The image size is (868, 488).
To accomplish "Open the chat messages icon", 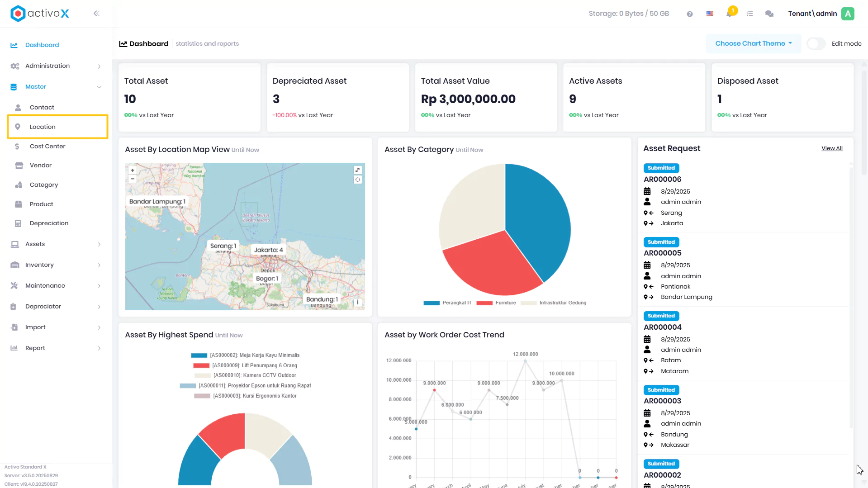I will [x=769, y=14].
